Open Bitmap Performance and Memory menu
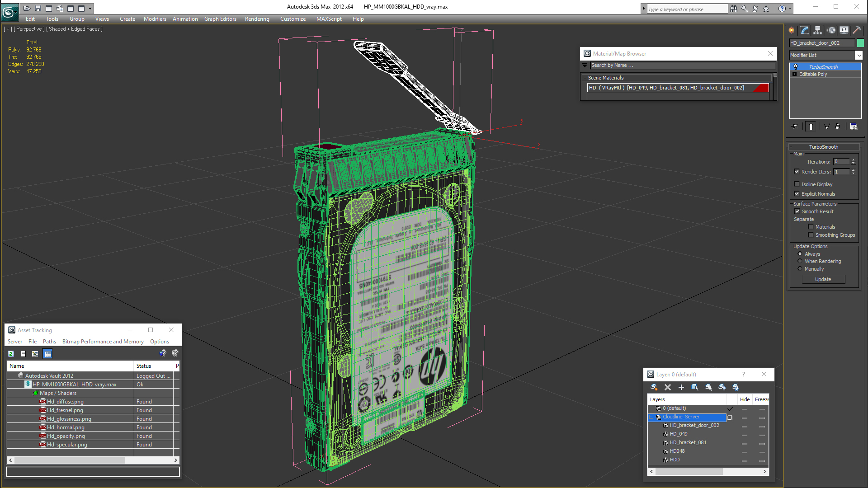868x488 pixels. click(x=103, y=342)
